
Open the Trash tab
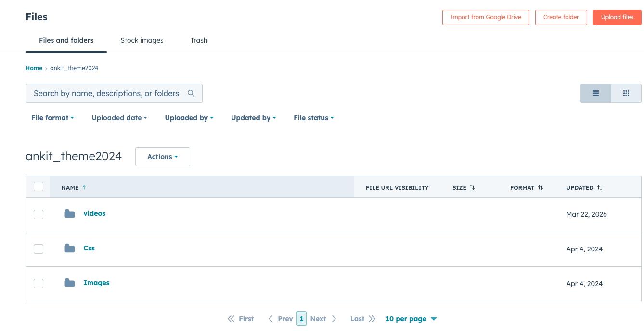[x=199, y=40]
